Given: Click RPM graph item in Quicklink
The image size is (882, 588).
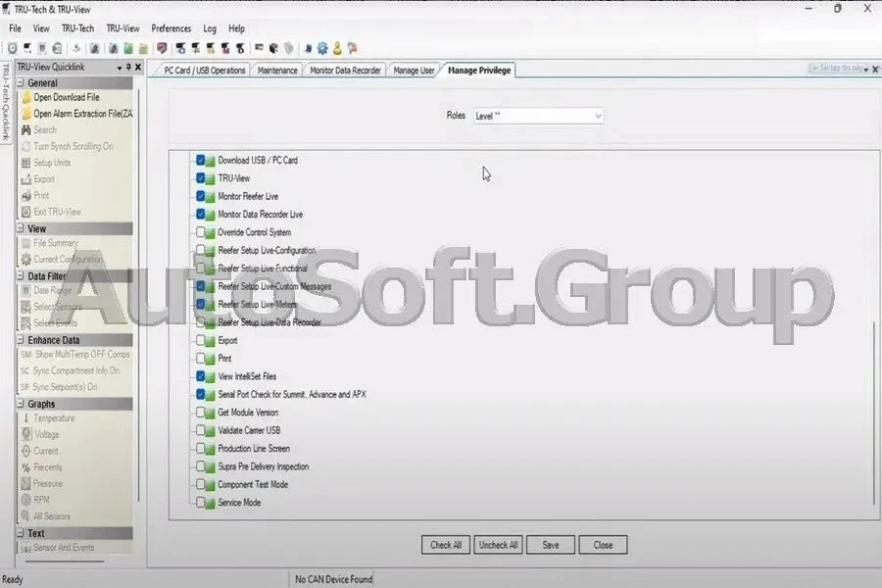Looking at the screenshot, I should (x=35, y=500).
